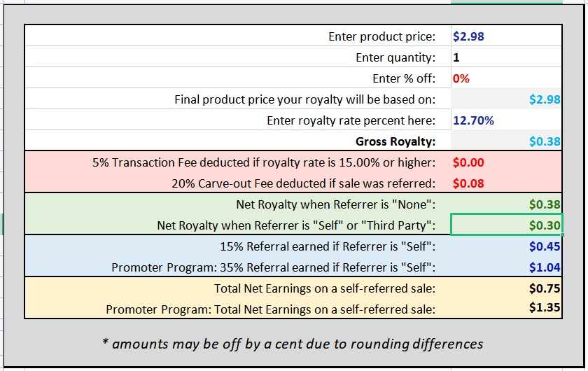Viewport: 588px width, 371px height.
Task: Select the final product price result cell
Action: coord(506,99)
